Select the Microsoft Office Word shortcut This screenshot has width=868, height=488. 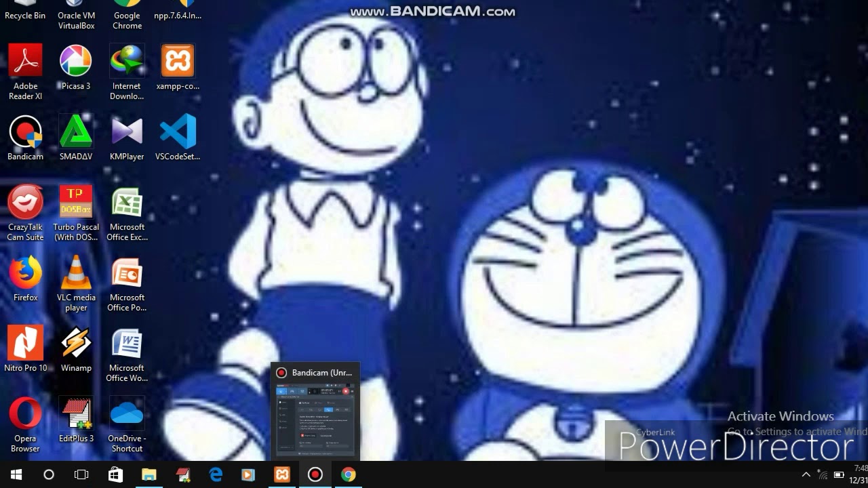127,354
